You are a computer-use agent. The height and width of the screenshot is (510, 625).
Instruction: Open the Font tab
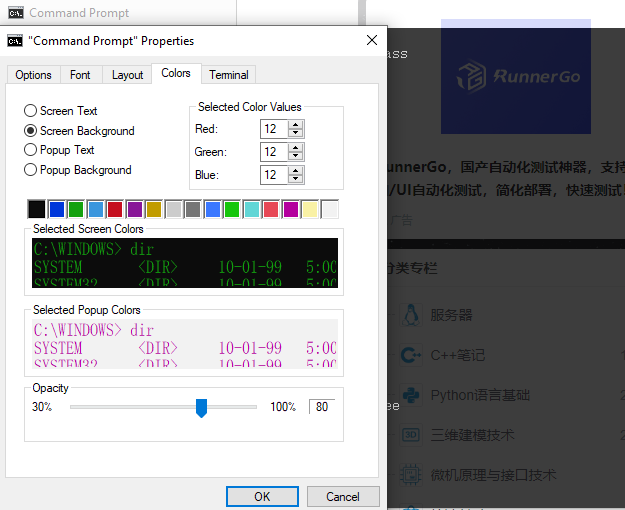point(80,75)
